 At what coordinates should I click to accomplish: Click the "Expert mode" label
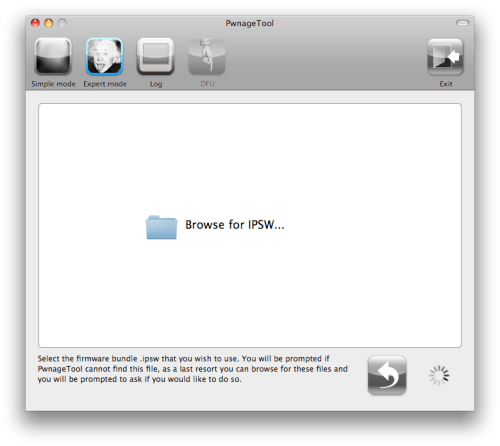105,84
